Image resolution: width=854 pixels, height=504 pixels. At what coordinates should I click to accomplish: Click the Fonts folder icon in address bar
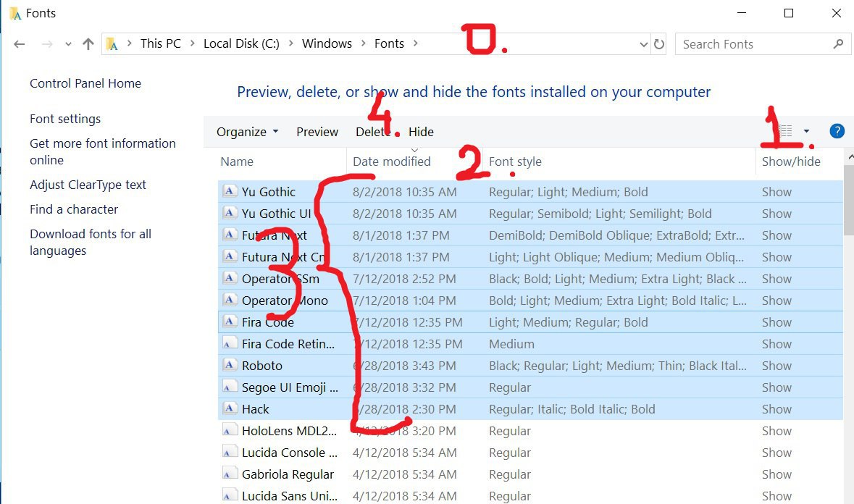coord(112,44)
